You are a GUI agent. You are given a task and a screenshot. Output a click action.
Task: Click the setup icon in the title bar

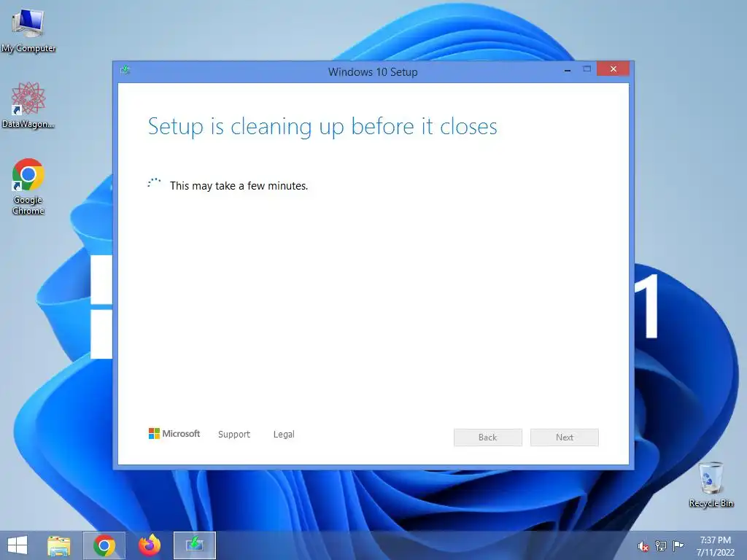125,71
